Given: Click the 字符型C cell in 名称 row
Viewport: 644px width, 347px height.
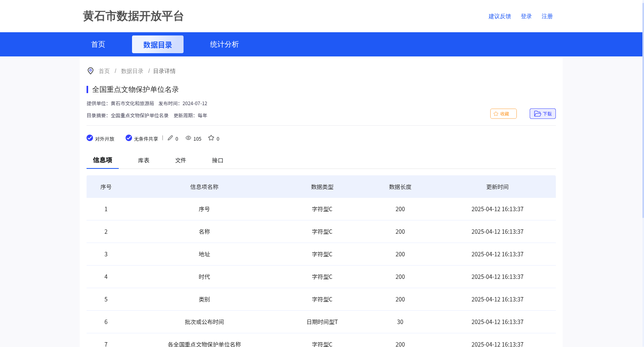Looking at the screenshot, I should click(x=322, y=232).
